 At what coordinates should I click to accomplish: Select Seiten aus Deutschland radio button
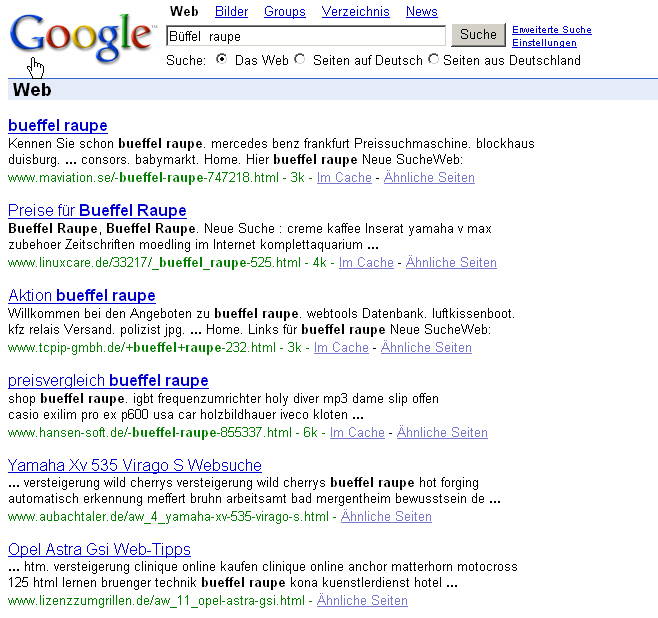(433, 59)
